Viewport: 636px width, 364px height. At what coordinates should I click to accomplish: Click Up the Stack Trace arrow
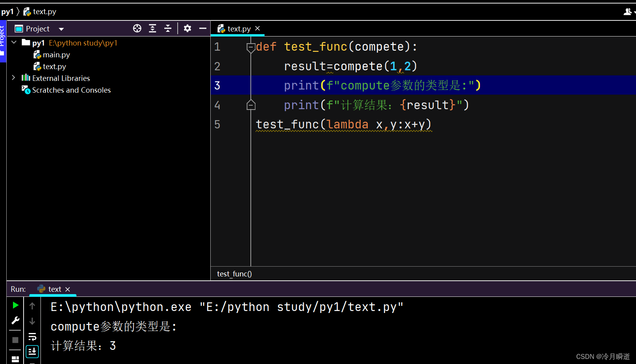(32, 305)
